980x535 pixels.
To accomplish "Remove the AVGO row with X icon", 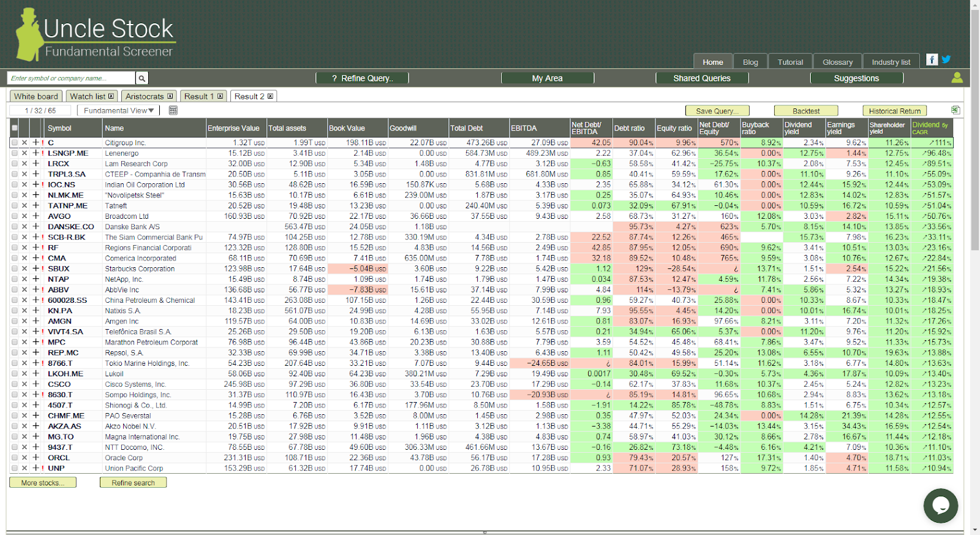I will (24, 216).
